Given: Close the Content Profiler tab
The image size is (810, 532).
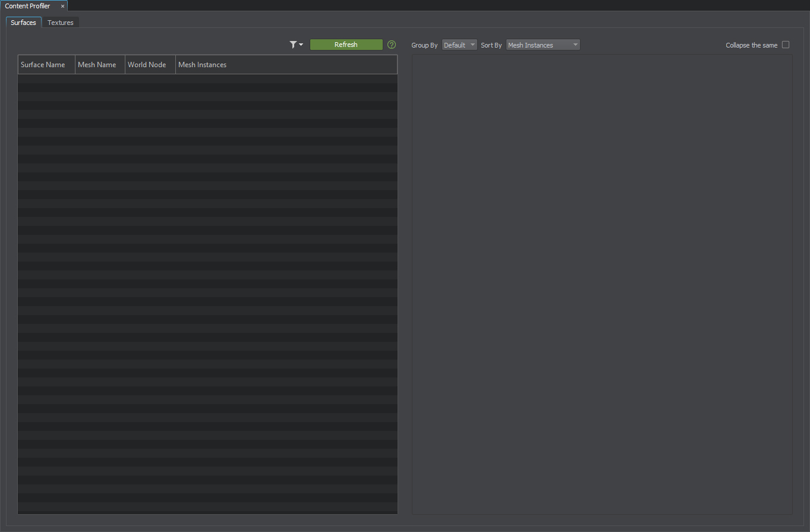Looking at the screenshot, I should coord(62,6).
